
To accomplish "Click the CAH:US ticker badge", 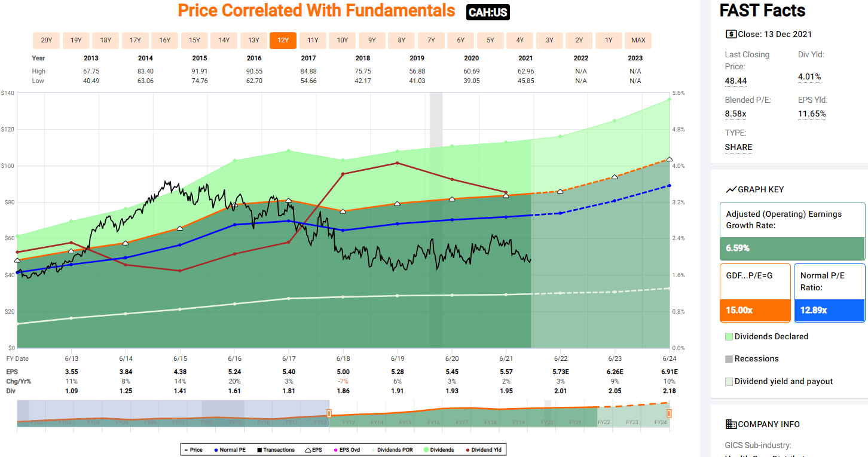I will pos(488,12).
